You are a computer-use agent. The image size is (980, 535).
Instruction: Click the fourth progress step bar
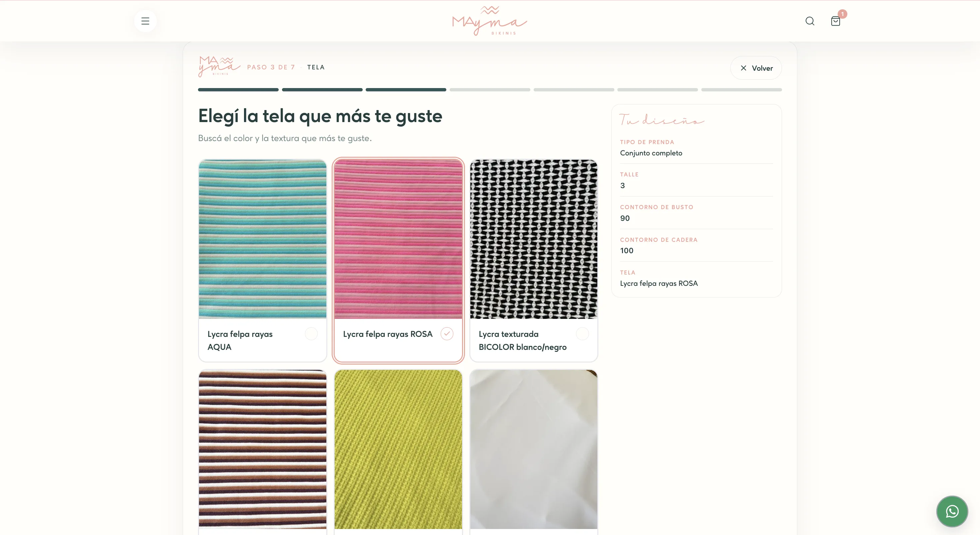[490, 90]
